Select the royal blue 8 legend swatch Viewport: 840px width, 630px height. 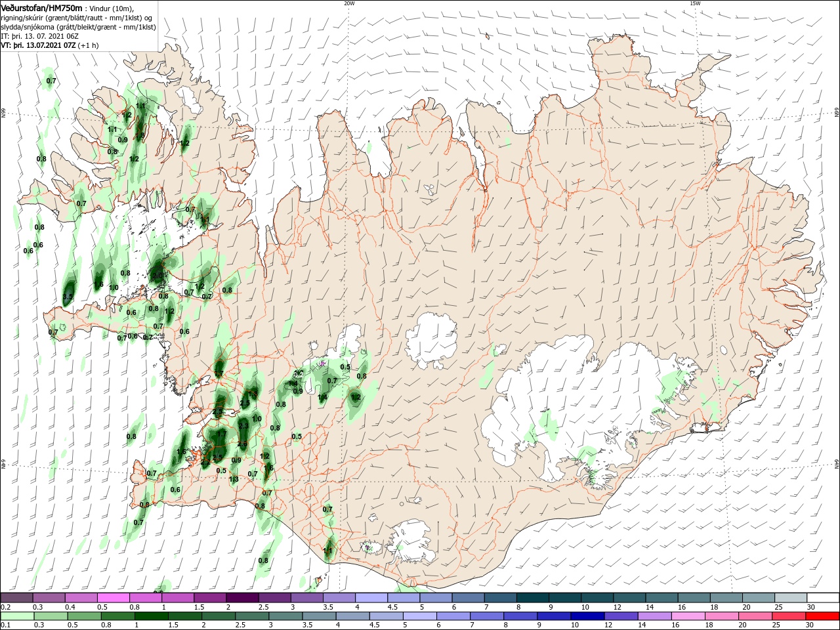pyautogui.click(x=521, y=617)
